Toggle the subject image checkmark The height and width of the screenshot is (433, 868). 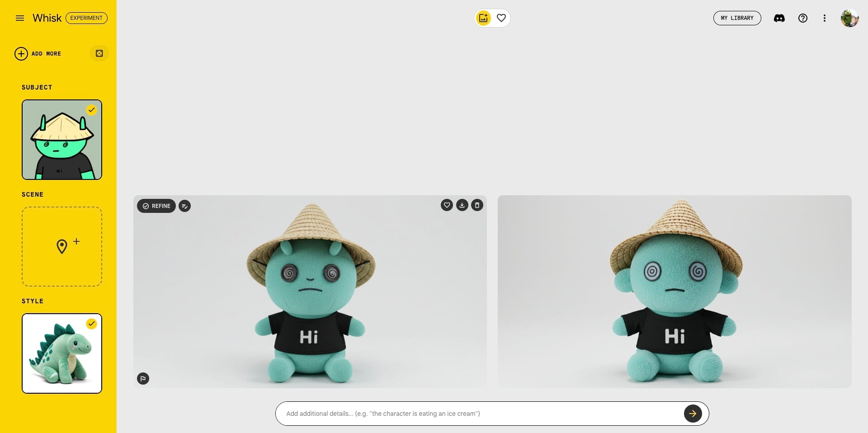click(x=92, y=110)
